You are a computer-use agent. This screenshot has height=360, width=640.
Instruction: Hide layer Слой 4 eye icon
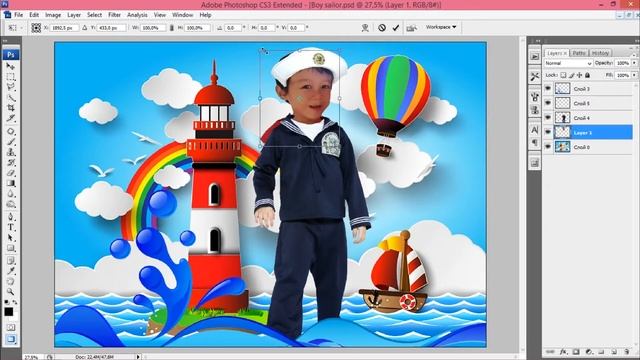click(548, 118)
